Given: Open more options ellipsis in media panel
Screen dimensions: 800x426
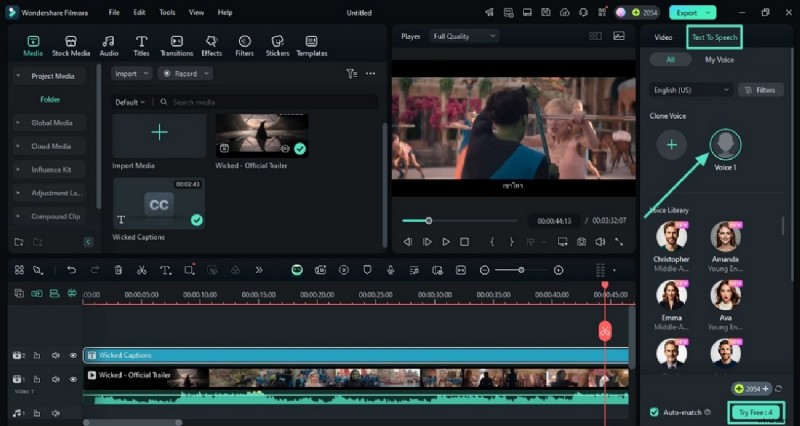Looking at the screenshot, I should point(371,74).
